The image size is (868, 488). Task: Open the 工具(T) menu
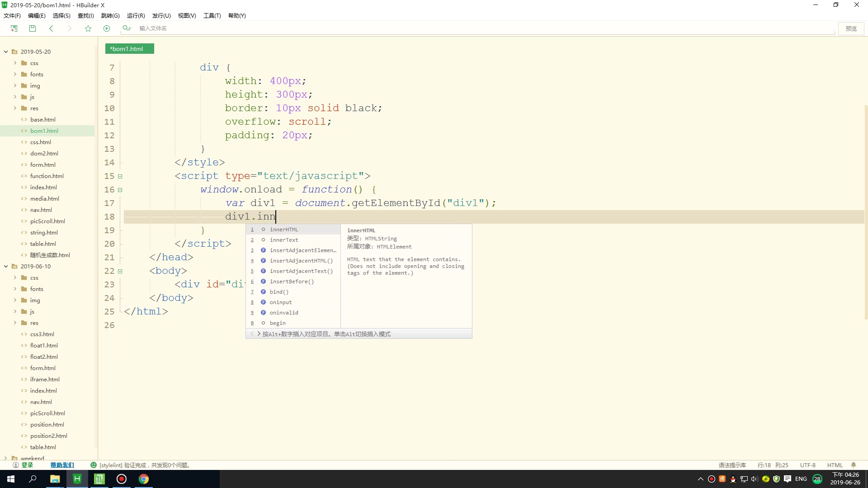pos(212,15)
